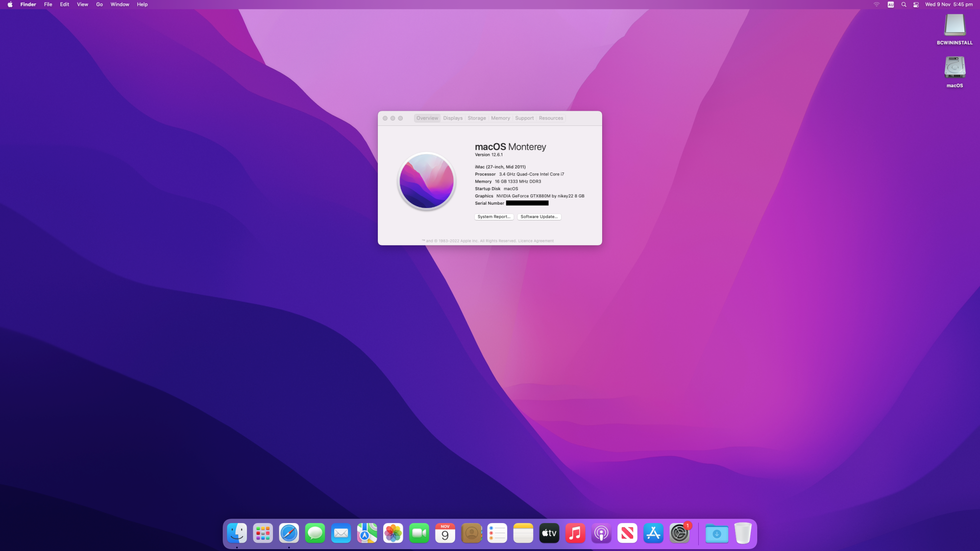This screenshot has width=980, height=551.
Task: Click the Wi-Fi status icon
Action: click(x=877, y=4)
